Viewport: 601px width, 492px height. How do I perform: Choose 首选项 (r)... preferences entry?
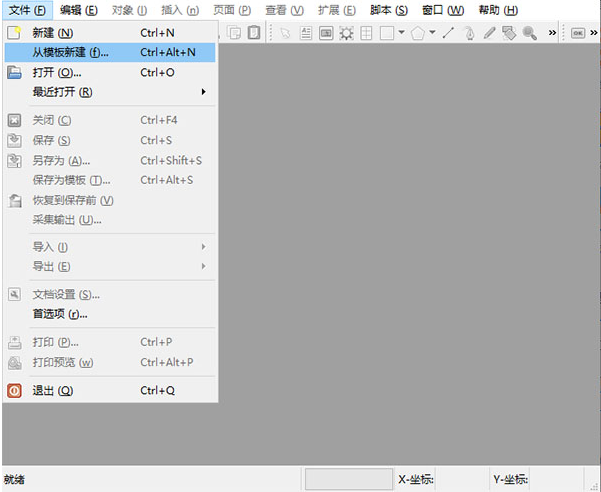click(x=110, y=314)
